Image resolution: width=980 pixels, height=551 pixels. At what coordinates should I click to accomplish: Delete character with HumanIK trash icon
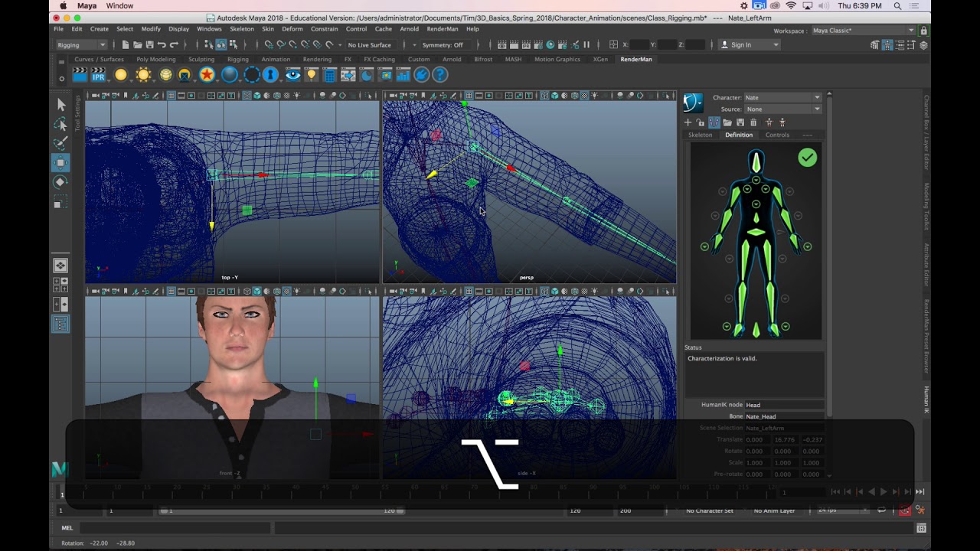click(x=753, y=122)
